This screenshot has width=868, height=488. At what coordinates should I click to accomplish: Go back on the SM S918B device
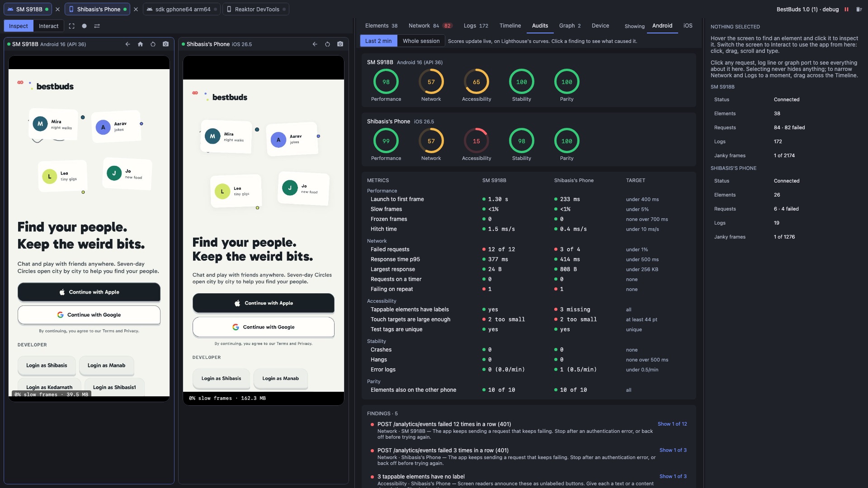127,44
